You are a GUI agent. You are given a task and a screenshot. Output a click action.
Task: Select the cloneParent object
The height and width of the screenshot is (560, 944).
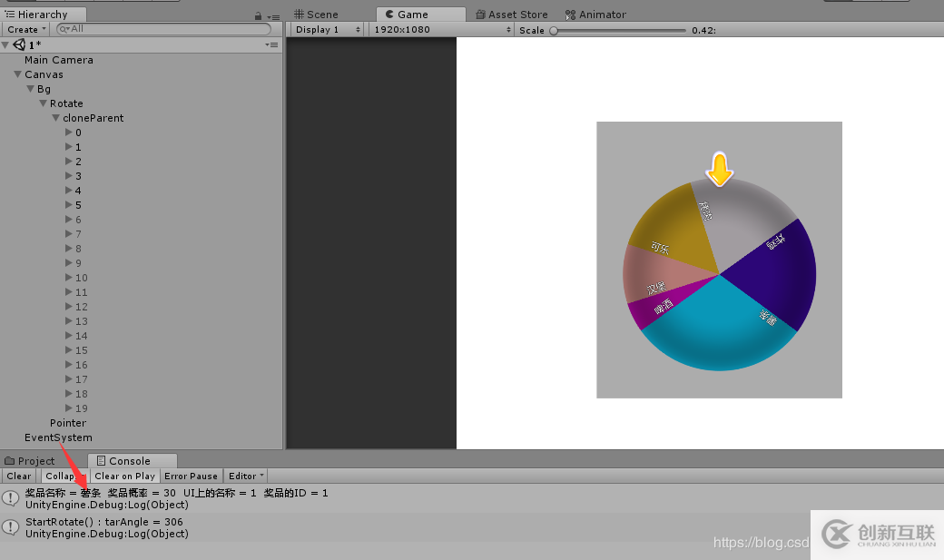click(93, 118)
